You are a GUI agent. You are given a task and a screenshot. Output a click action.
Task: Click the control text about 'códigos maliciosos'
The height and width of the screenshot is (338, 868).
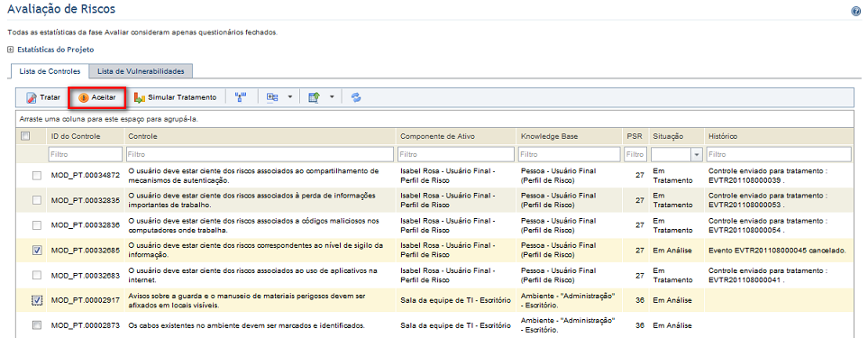253,225
